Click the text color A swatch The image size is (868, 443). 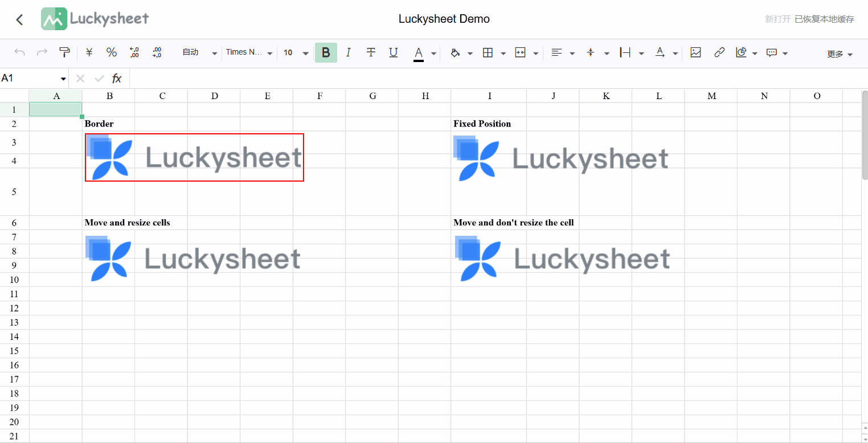tap(419, 53)
